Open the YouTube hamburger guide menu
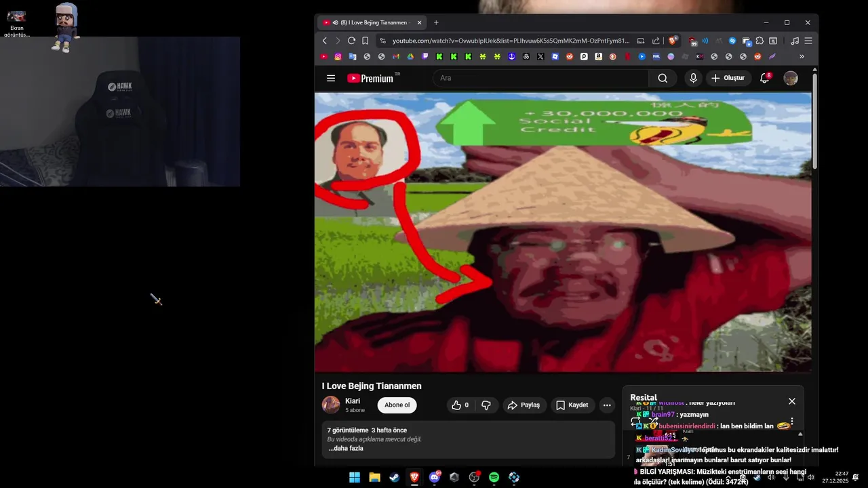 (331, 78)
